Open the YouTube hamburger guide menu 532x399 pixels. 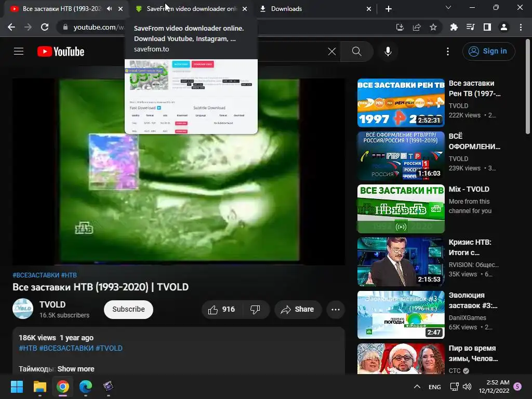[x=19, y=51]
